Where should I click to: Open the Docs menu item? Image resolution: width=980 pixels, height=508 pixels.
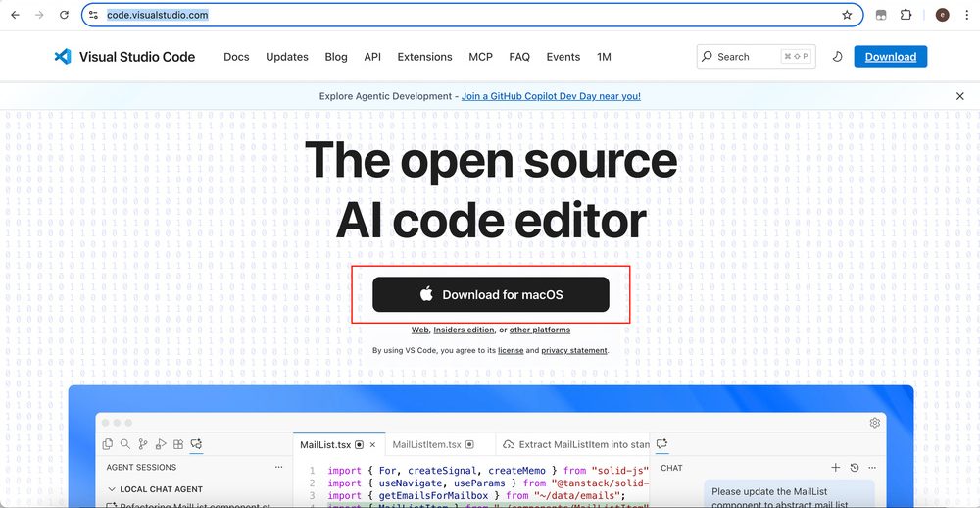[236, 57]
